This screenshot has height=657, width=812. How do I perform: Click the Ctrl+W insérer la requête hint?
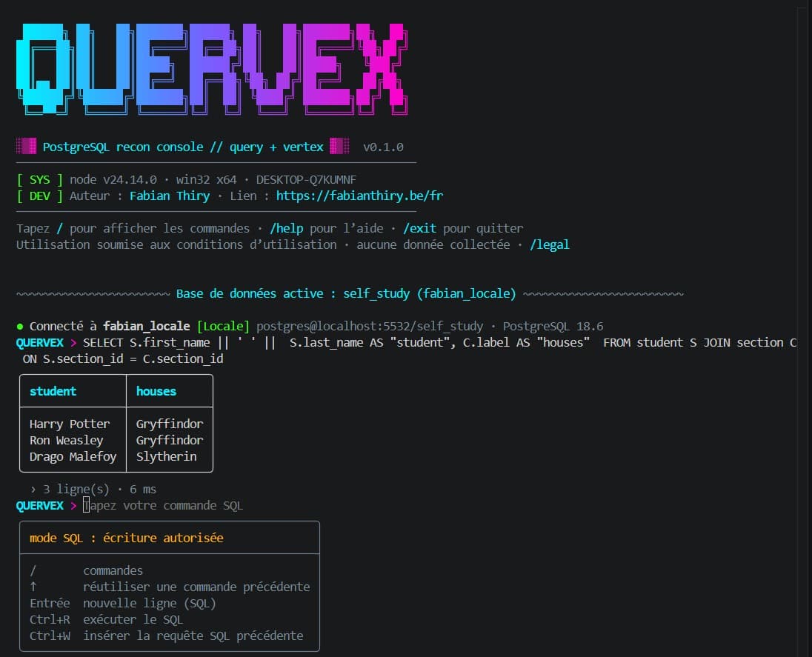click(166, 636)
